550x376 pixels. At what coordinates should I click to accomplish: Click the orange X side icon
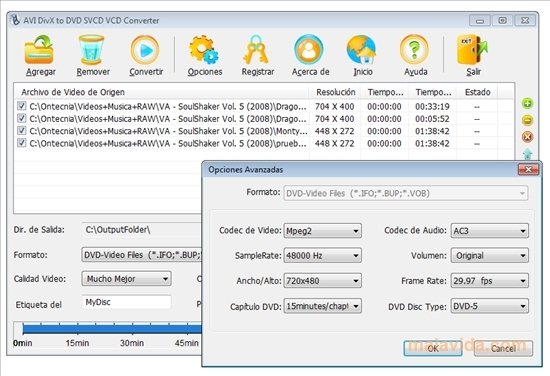[528, 137]
